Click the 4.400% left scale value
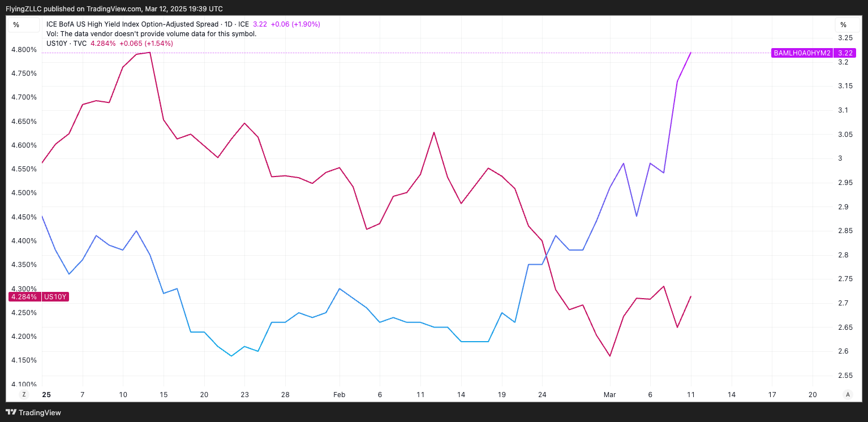 (x=24, y=240)
